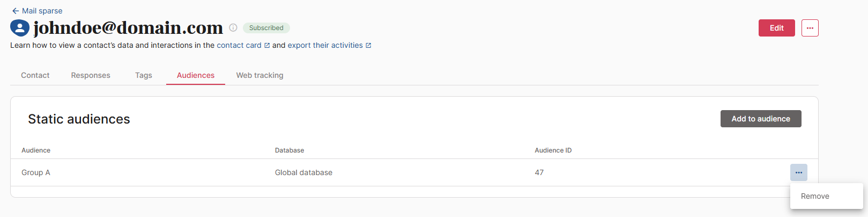Select the Audiences tab
The width and height of the screenshot is (868, 217).
[x=196, y=75]
